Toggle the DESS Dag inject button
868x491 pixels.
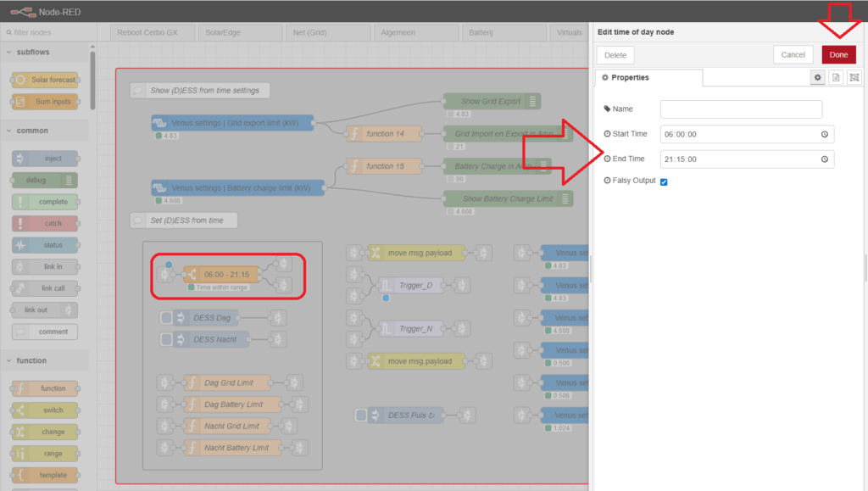(x=167, y=318)
